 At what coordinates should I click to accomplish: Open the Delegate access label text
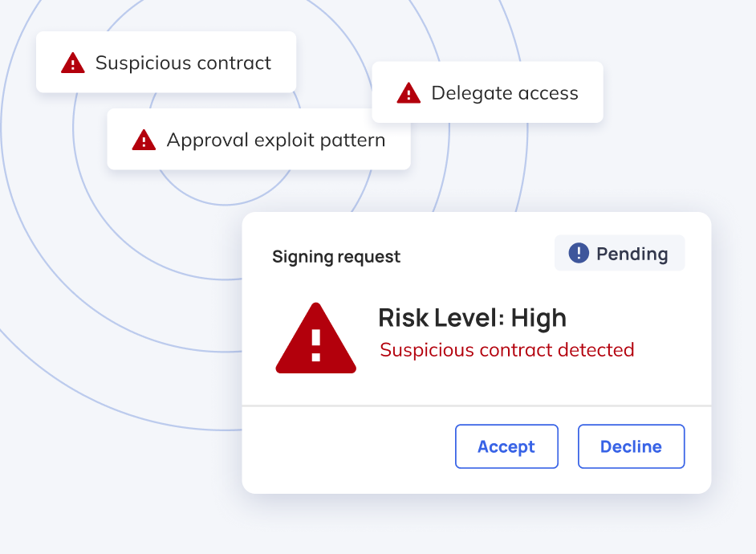pyautogui.click(x=505, y=93)
